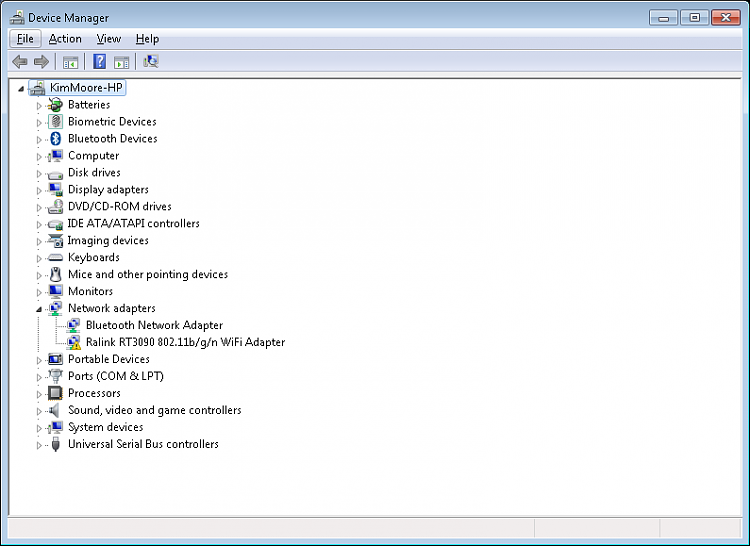This screenshot has height=546, width=750.
Task: Expand the Monitors node
Action: [39, 292]
